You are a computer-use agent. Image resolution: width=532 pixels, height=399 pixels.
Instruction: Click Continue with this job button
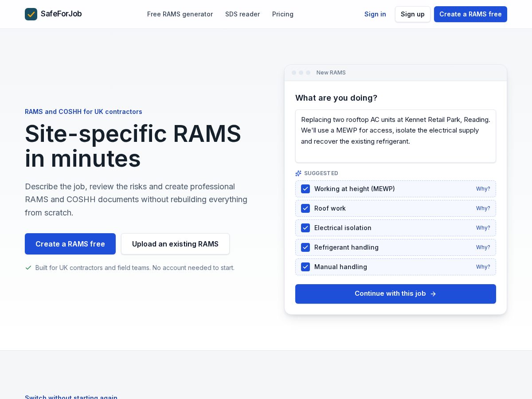point(395,294)
